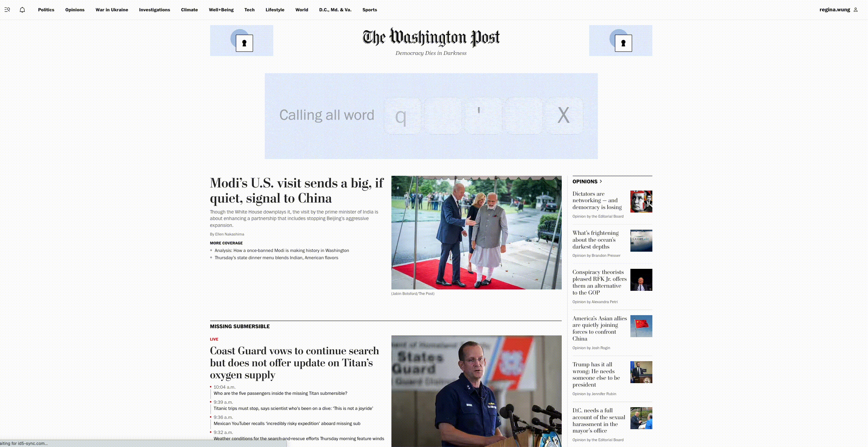
Task: Click author Ellen Nakashima byline
Action: [229, 234]
